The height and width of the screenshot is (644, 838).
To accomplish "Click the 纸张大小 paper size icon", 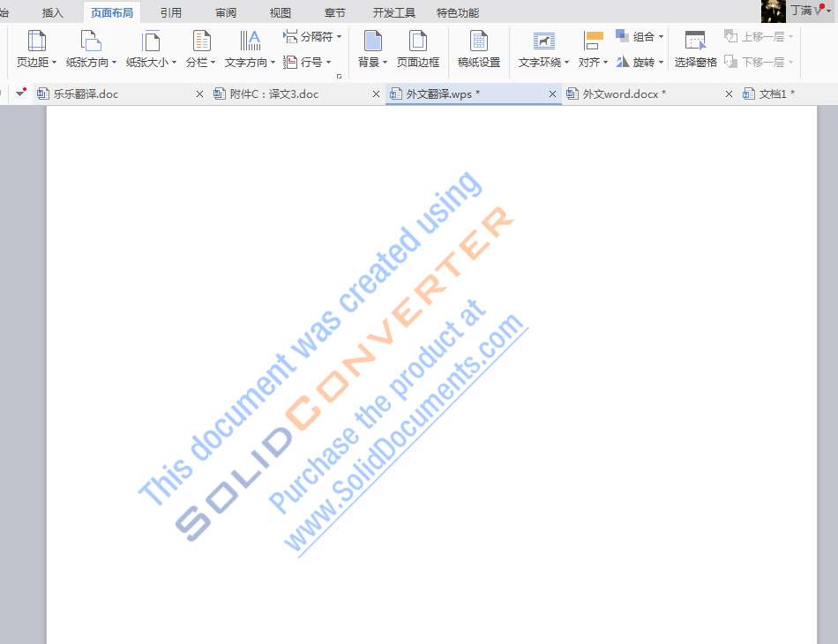I will 151,41.
